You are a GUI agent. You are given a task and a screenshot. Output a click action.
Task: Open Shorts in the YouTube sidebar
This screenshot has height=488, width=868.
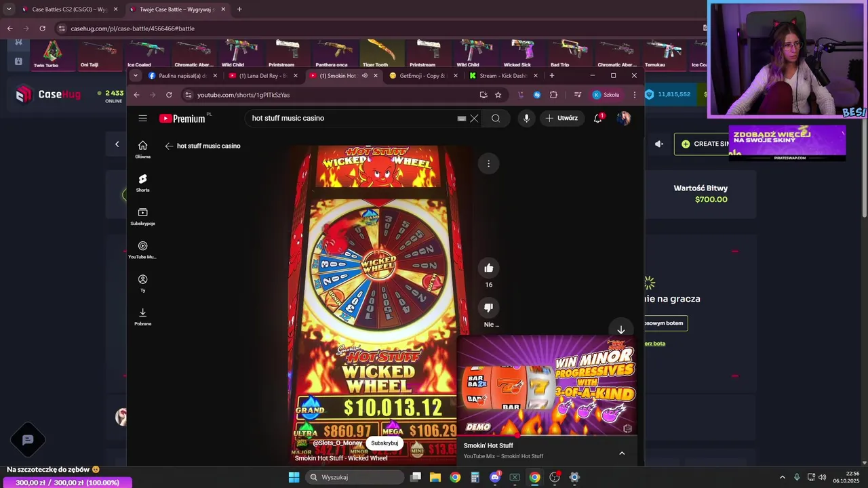click(142, 183)
